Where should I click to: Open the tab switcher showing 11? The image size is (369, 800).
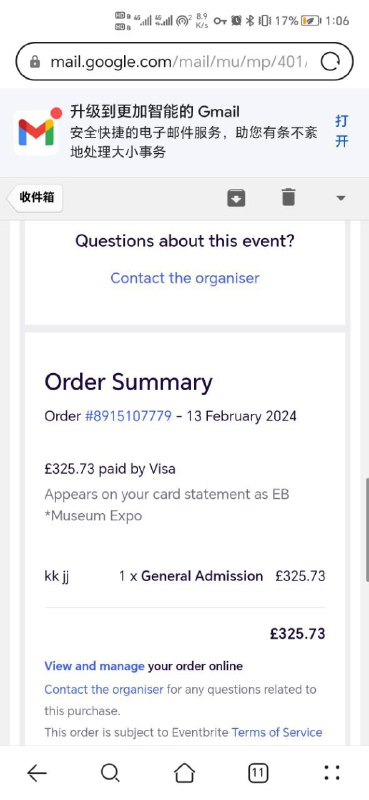coord(258,773)
